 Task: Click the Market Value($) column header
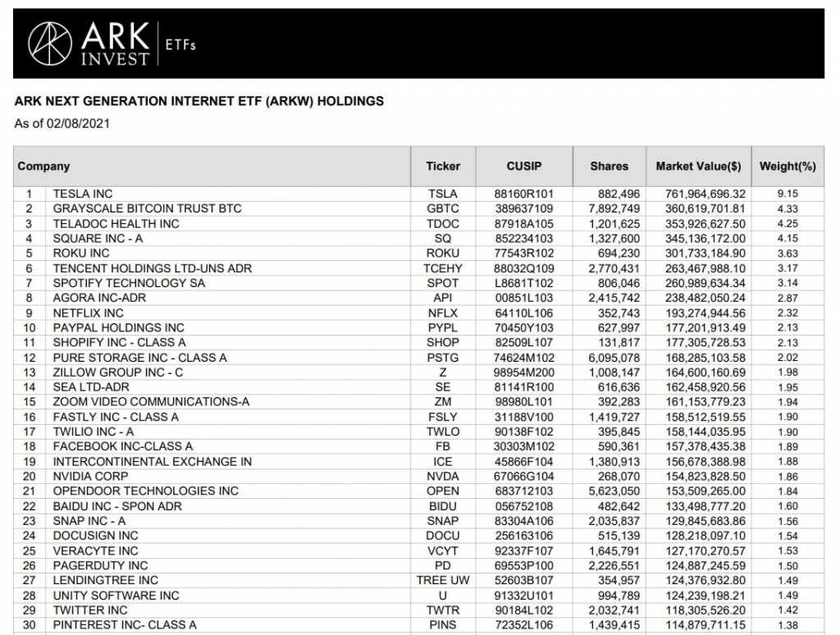tap(699, 166)
